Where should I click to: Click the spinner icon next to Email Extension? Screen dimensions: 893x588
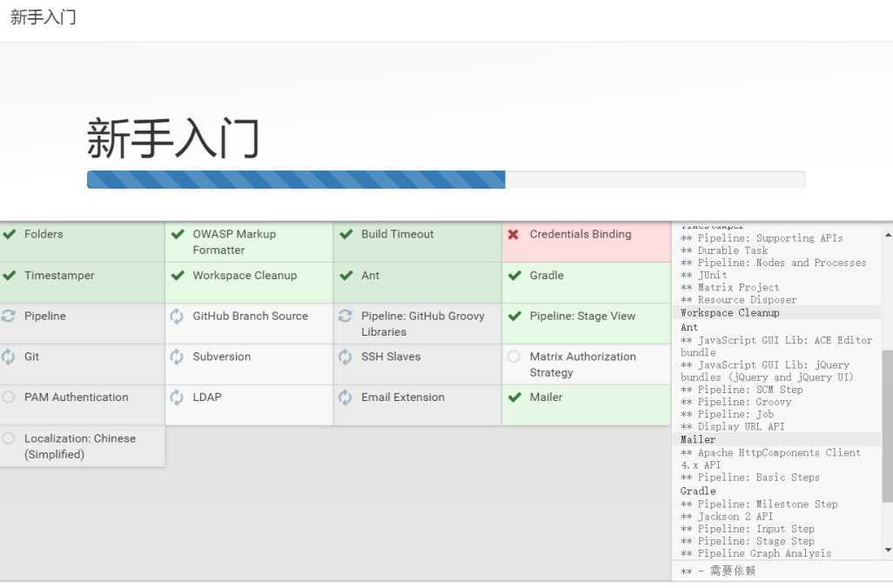click(x=346, y=398)
